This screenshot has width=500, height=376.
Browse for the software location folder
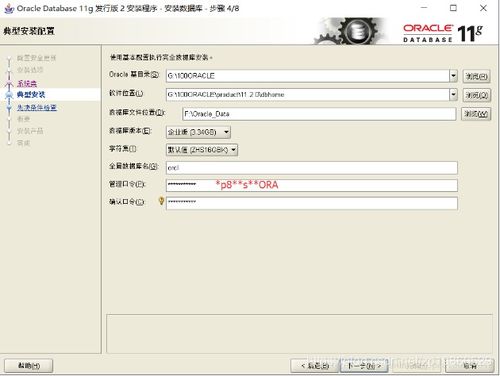pos(477,95)
